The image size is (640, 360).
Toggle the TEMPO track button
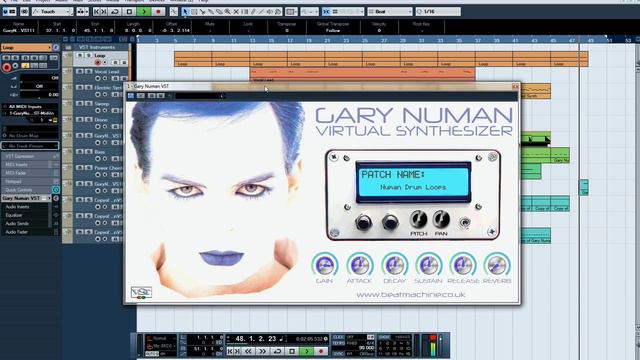[338, 343]
